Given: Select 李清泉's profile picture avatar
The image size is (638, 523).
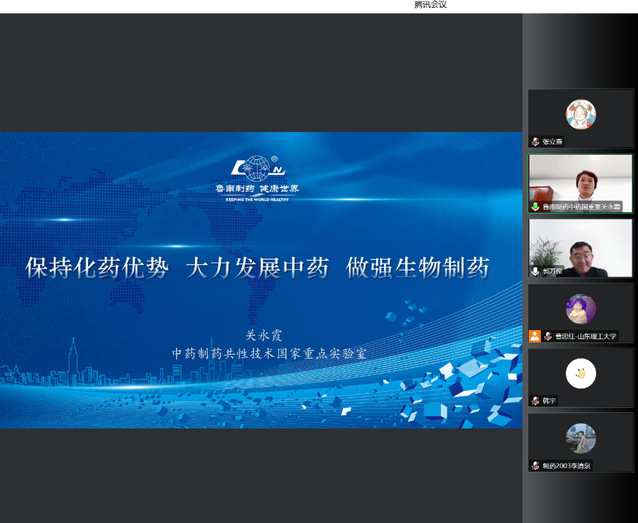Looking at the screenshot, I should pyautogui.click(x=580, y=437).
